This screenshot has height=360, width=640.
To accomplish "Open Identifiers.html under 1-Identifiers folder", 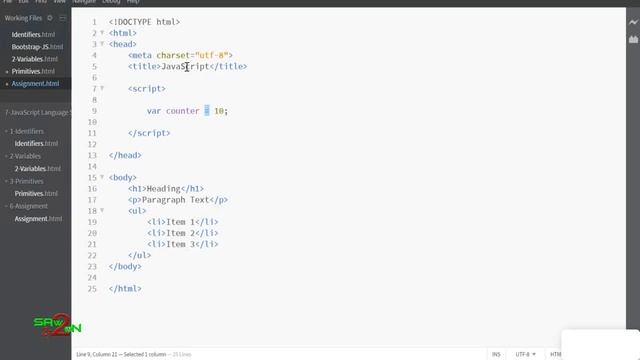I will (36, 144).
